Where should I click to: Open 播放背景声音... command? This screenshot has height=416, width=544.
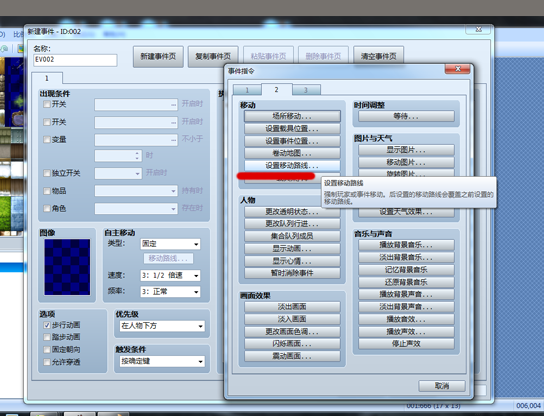click(x=406, y=294)
